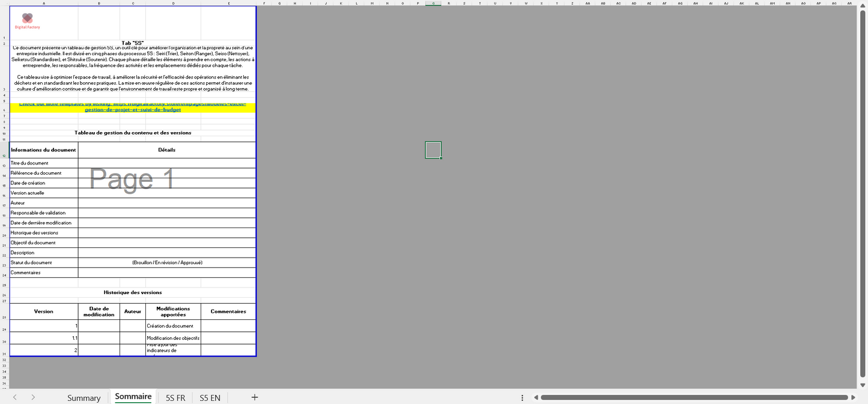Click the Création du document cell

[x=173, y=326]
